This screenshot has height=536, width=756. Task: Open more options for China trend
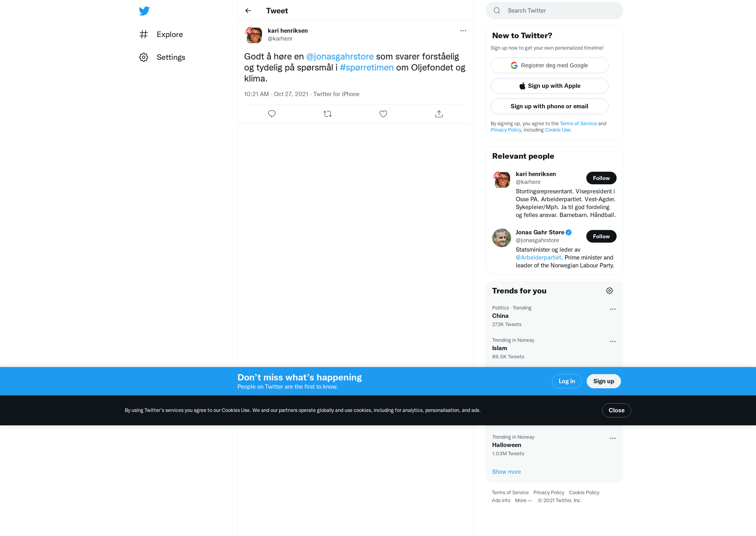pos(613,309)
